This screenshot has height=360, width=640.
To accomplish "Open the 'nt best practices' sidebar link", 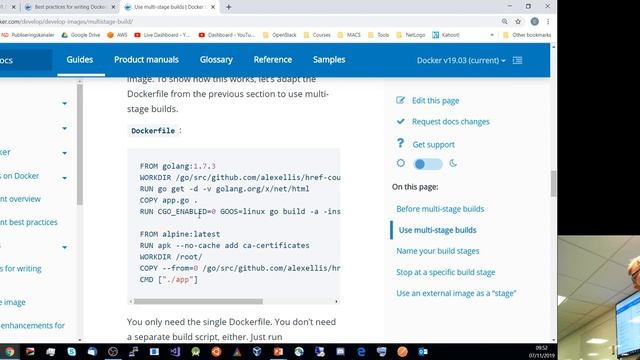I will 29,222.
